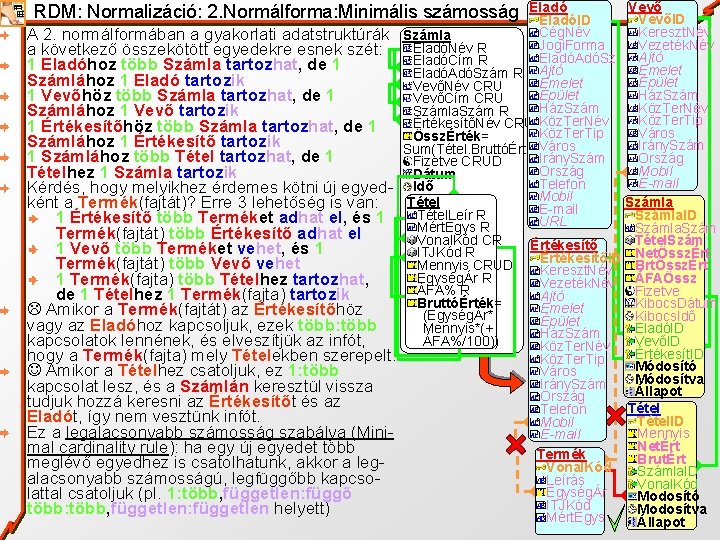This screenshot has height=540, width=720.
Task: Click the sad face icon before 'Amikor a Termék'
Action: point(34,309)
